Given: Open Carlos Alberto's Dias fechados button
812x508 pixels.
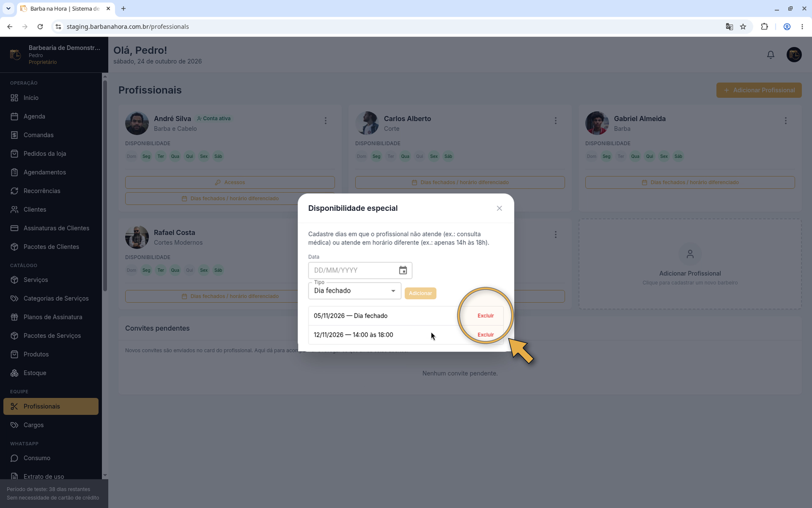Looking at the screenshot, I should [460, 182].
